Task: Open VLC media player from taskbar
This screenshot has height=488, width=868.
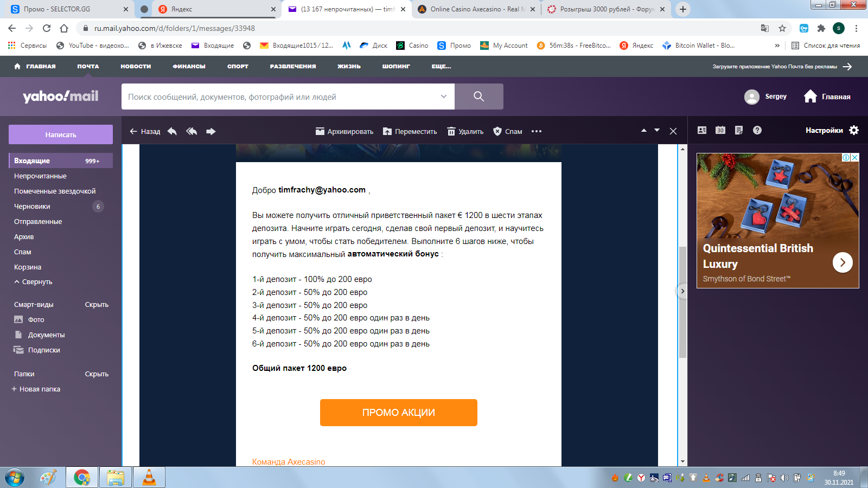Action: click(149, 478)
